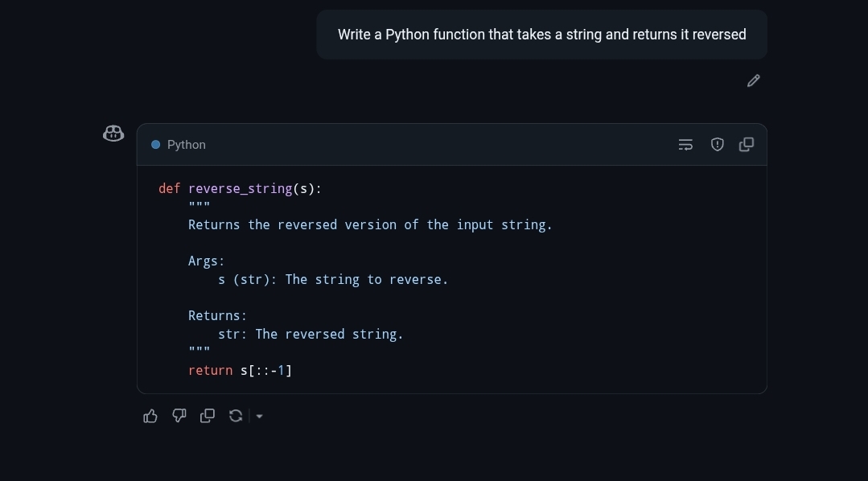Toggle word wrap in the code block
868x481 pixels.
pyautogui.click(x=685, y=145)
